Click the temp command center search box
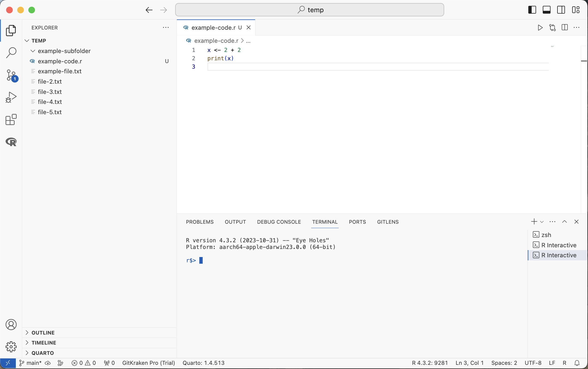This screenshot has width=588, height=369. point(309,10)
